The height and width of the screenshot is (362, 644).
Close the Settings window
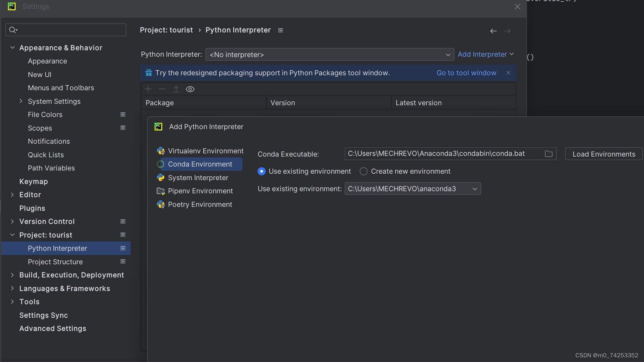pyautogui.click(x=517, y=7)
